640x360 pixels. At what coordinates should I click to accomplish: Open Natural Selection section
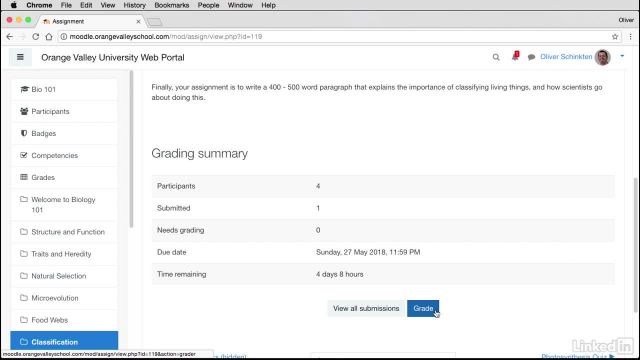click(x=64, y=276)
